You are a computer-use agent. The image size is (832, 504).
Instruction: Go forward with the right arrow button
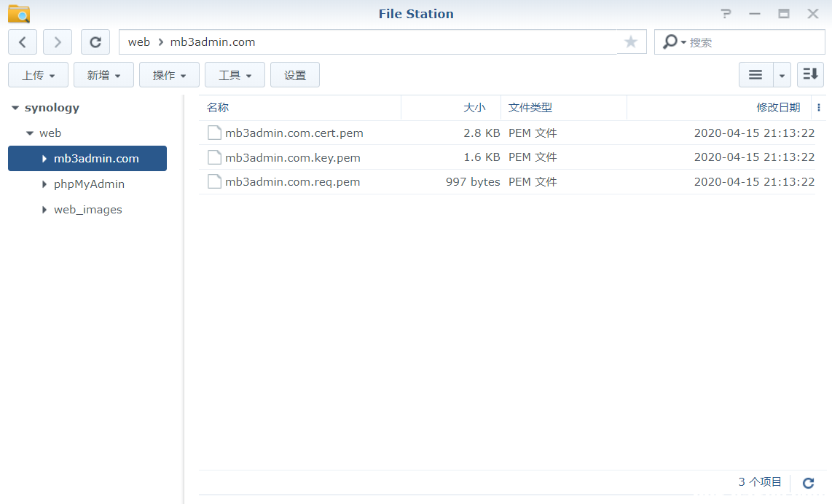click(58, 42)
